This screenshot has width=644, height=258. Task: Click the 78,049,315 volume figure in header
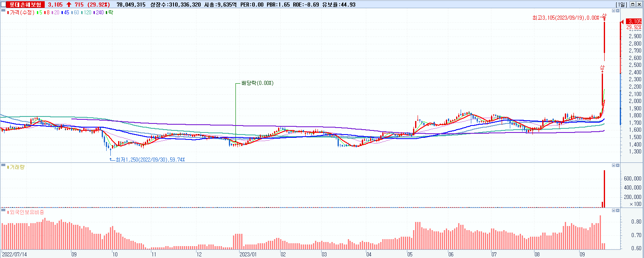[x=131, y=5]
